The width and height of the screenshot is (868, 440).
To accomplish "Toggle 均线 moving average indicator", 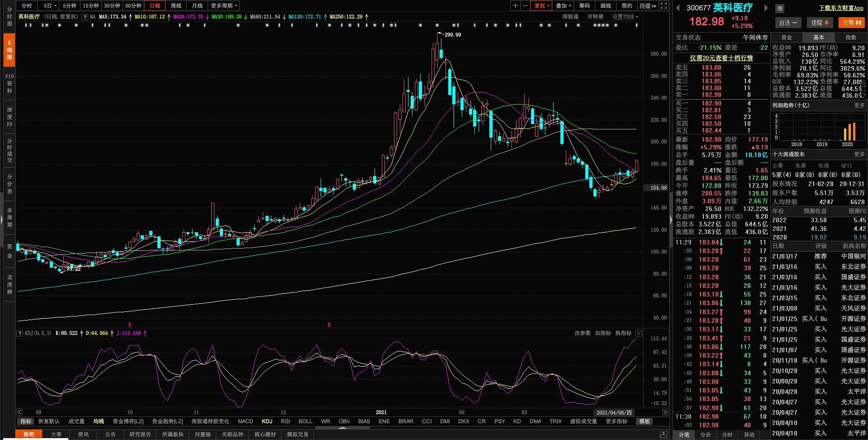I will point(99,421).
